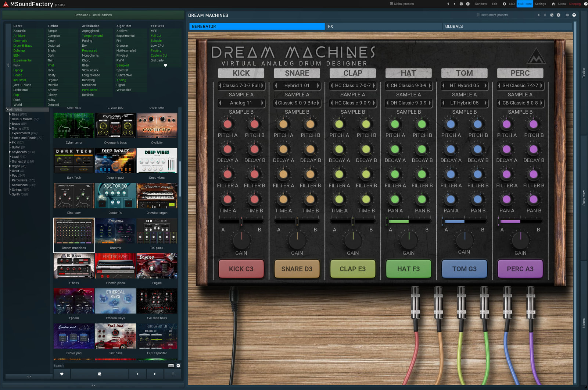588x390 pixels.
Task: Toggle the eye visibility icon in instrument header
Action: (567, 15)
